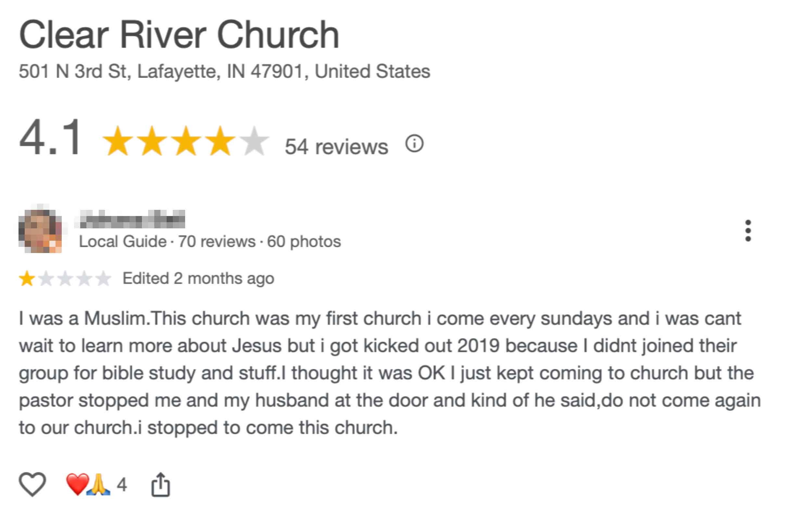This screenshot has height=509, width=812.
Task: Click the praying hands reaction emoji
Action: [x=98, y=484]
